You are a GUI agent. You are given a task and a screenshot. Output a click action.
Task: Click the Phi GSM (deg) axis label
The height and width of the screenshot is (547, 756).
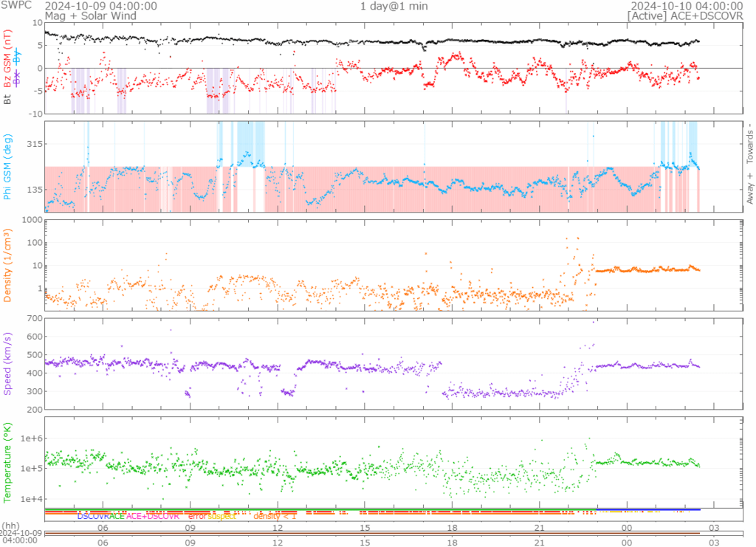coord(8,167)
